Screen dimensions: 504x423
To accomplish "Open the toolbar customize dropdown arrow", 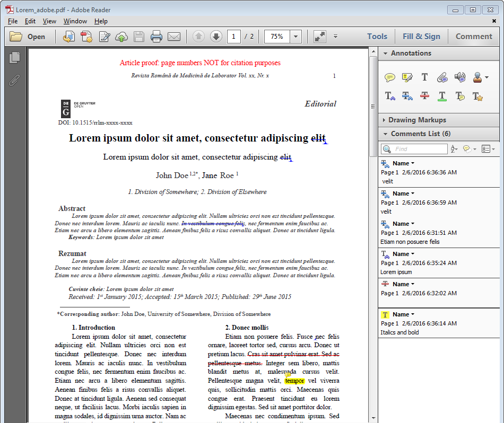I will point(336,36).
